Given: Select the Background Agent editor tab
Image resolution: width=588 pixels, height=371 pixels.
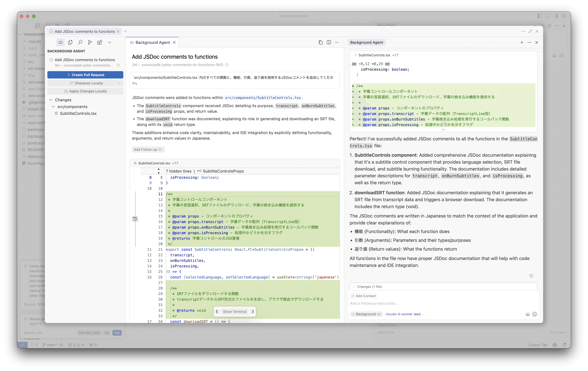Looking at the screenshot, I should point(152,42).
